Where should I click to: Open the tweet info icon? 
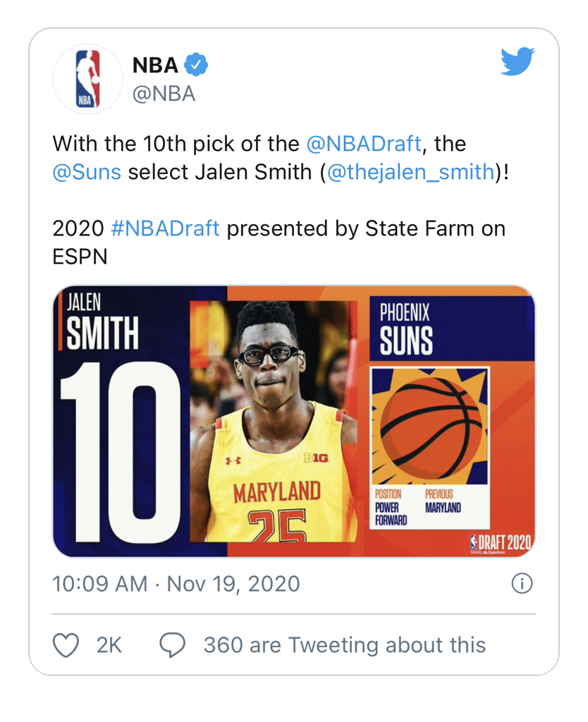click(x=522, y=584)
